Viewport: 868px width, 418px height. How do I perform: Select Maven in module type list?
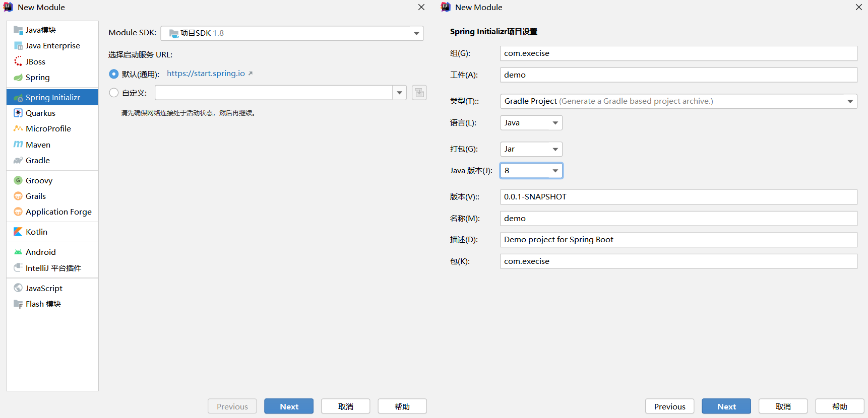[x=52, y=145]
